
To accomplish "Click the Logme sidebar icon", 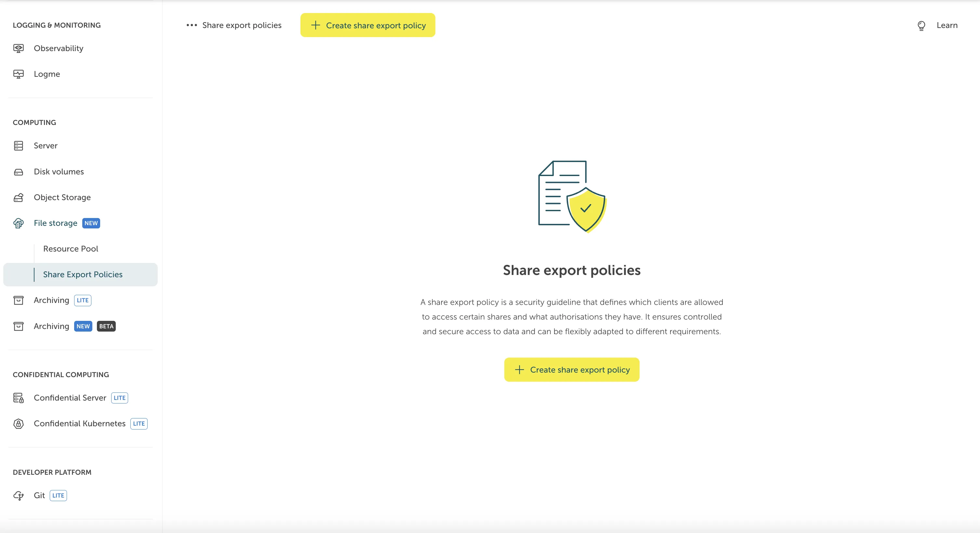I will [18, 74].
